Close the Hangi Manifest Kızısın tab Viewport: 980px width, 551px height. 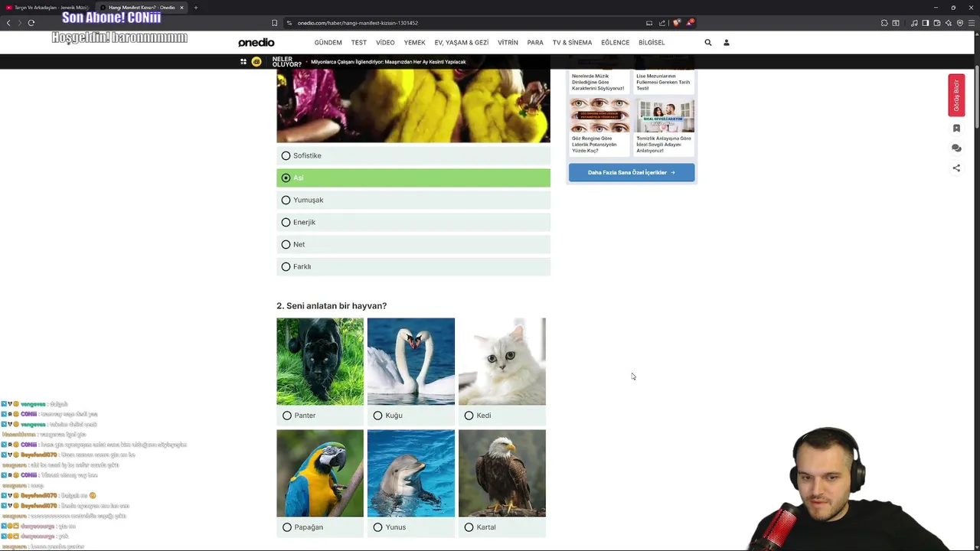pyautogui.click(x=181, y=8)
